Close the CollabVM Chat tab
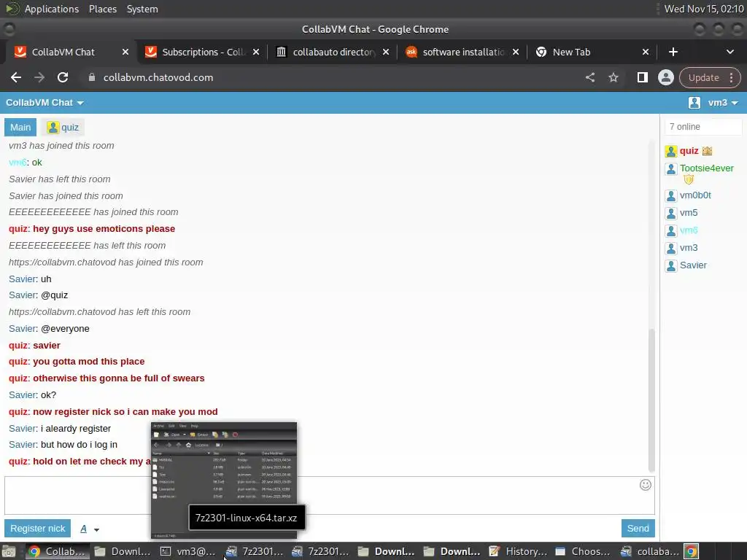 click(x=125, y=52)
